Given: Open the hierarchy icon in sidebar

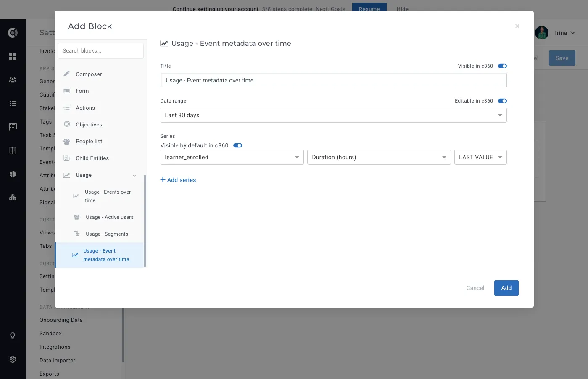Looking at the screenshot, I should [x=13, y=197].
